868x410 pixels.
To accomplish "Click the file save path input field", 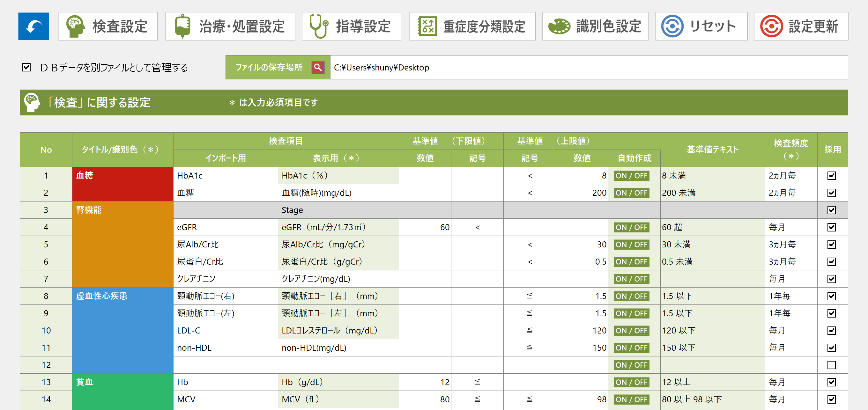I will 588,67.
